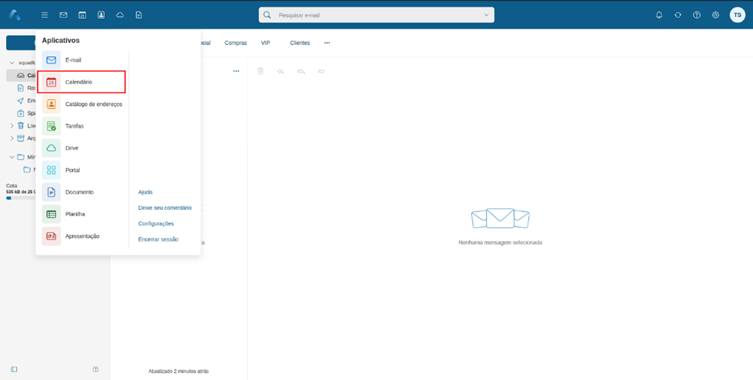Click the Cota label in sidebar
The image size is (753, 380).
[x=11, y=185]
